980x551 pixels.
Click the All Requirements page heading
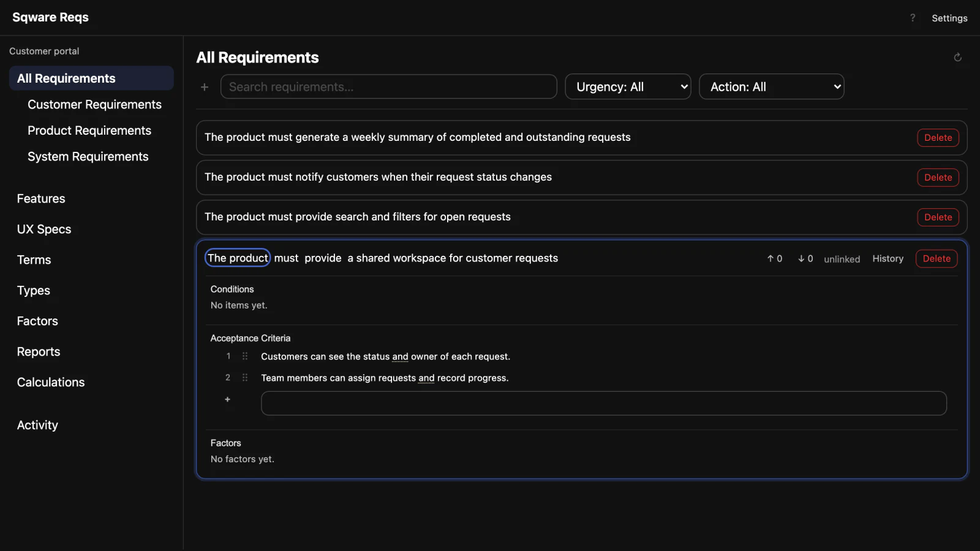(257, 58)
